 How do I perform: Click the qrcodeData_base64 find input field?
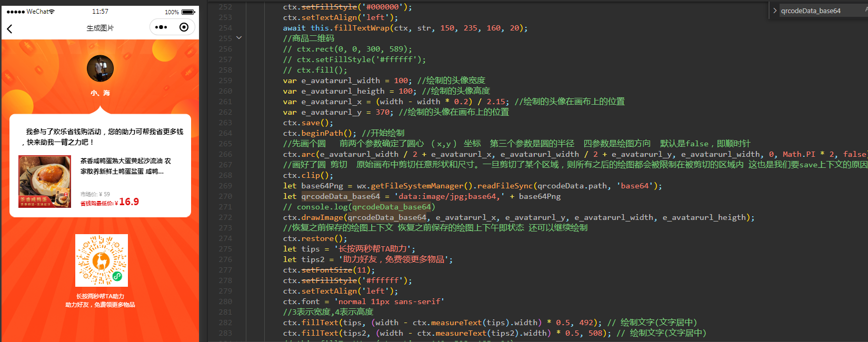[x=823, y=11]
